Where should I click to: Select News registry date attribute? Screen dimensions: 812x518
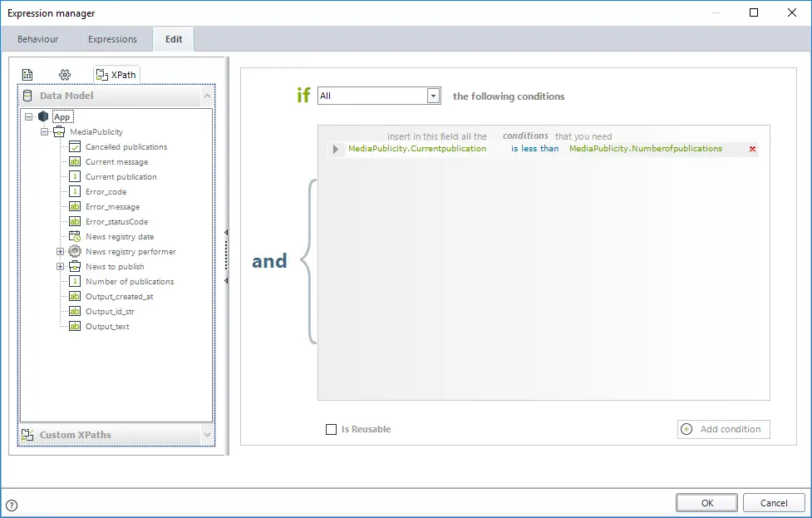[x=120, y=237]
